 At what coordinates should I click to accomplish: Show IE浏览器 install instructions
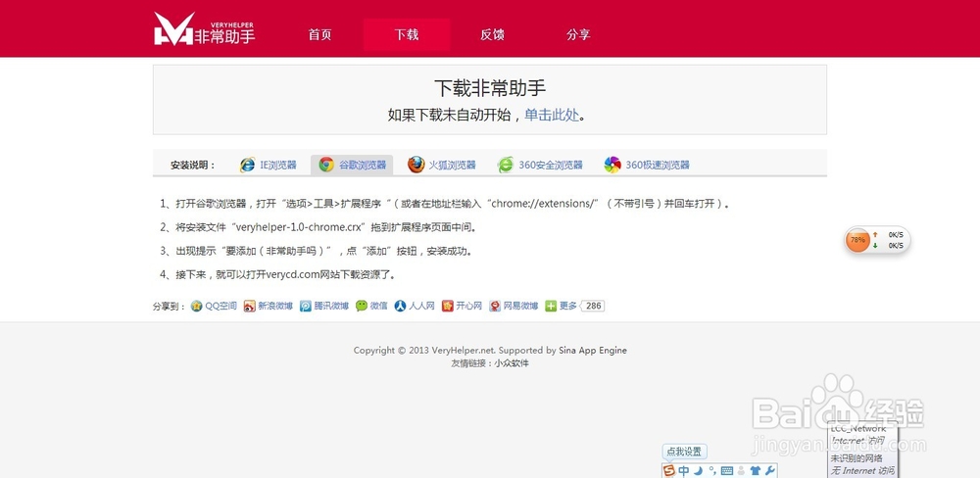(x=277, y=165)
